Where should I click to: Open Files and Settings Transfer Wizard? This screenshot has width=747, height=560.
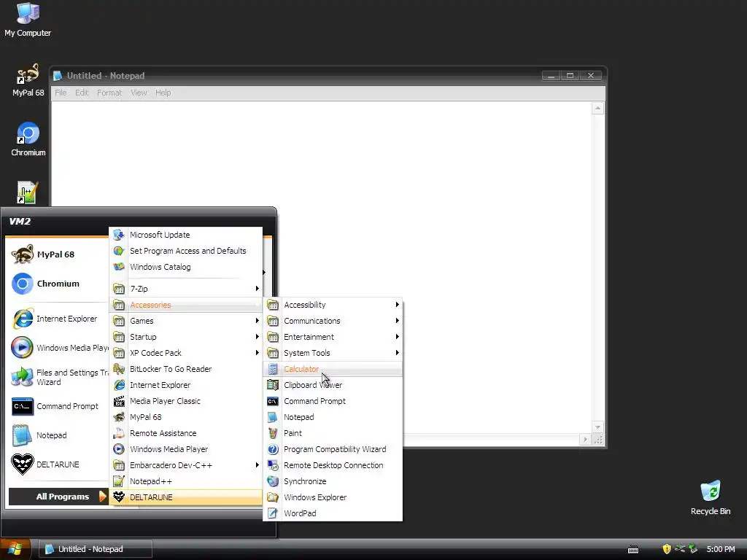pyautogui.click(x=58, y=377)
